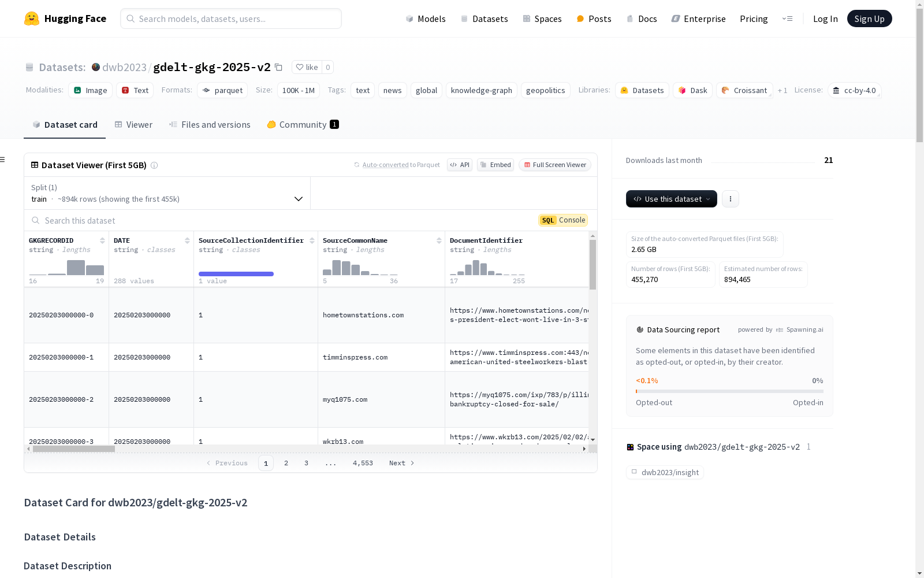Go to Datasets in top navigation
The height and width of the screenshot is (578, 924).
(x=484, y=18)
